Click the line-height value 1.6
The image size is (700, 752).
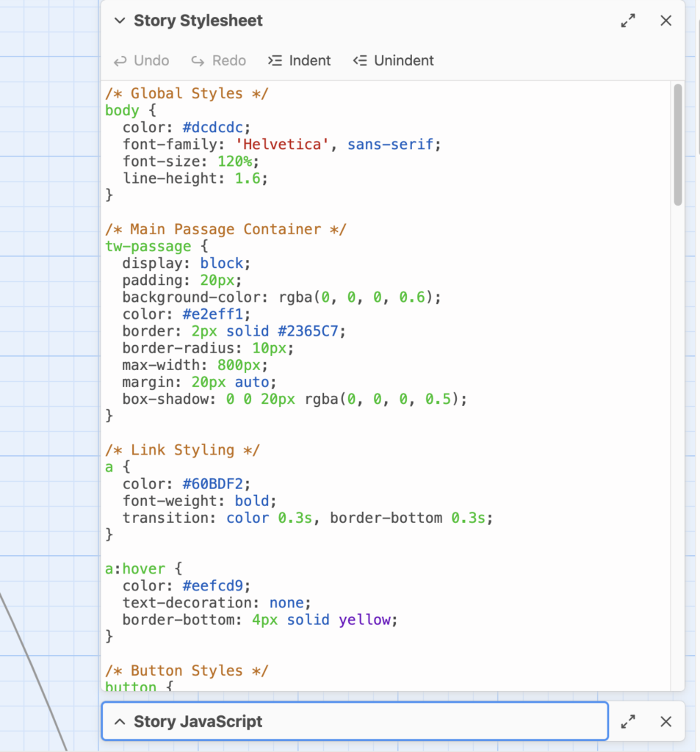[x=247, y=178]
